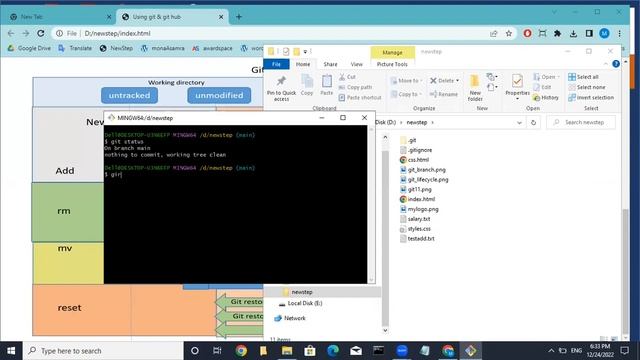Click the taskbar search box

coord(103,351)
